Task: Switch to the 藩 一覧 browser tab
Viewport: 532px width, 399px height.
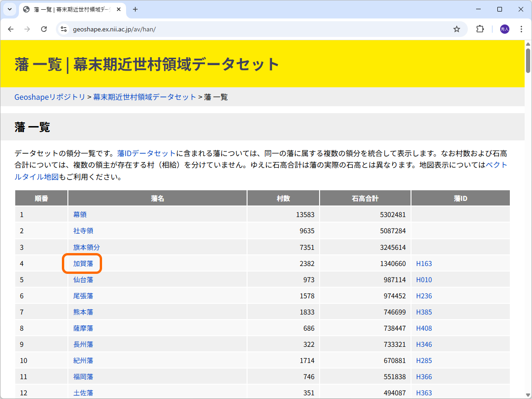Action: coord(65,9)
